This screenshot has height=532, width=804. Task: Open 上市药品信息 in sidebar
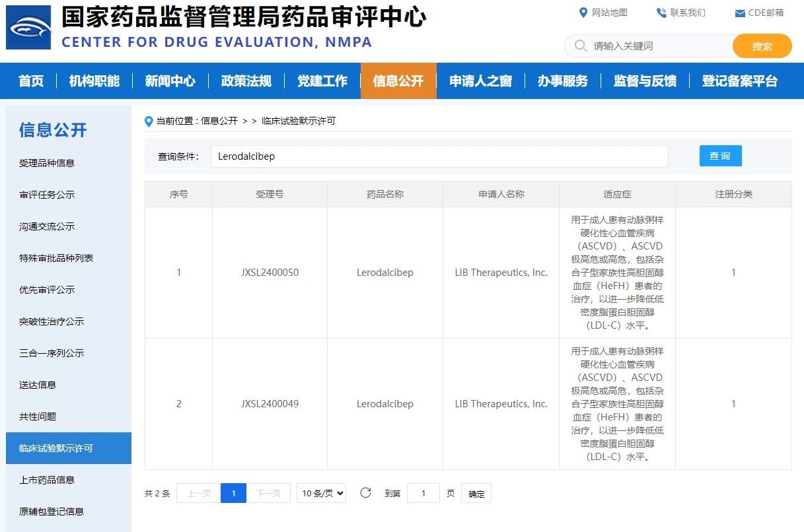coord(47,480)
